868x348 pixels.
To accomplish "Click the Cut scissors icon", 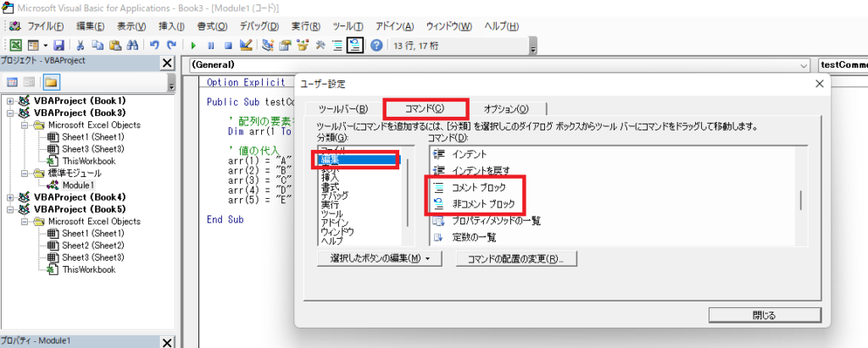I will pyautogui.click(x=81, y=45).
